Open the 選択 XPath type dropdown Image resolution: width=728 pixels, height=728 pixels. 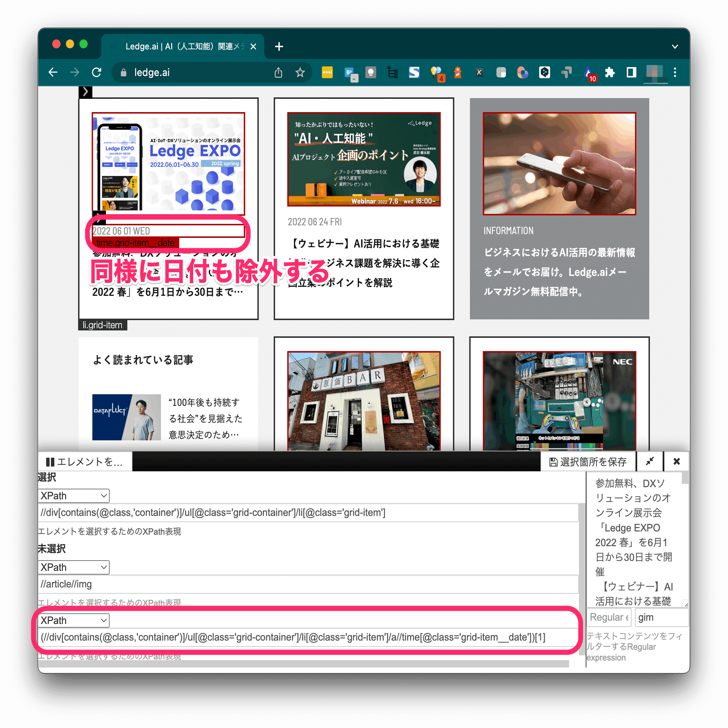(73, 496)
